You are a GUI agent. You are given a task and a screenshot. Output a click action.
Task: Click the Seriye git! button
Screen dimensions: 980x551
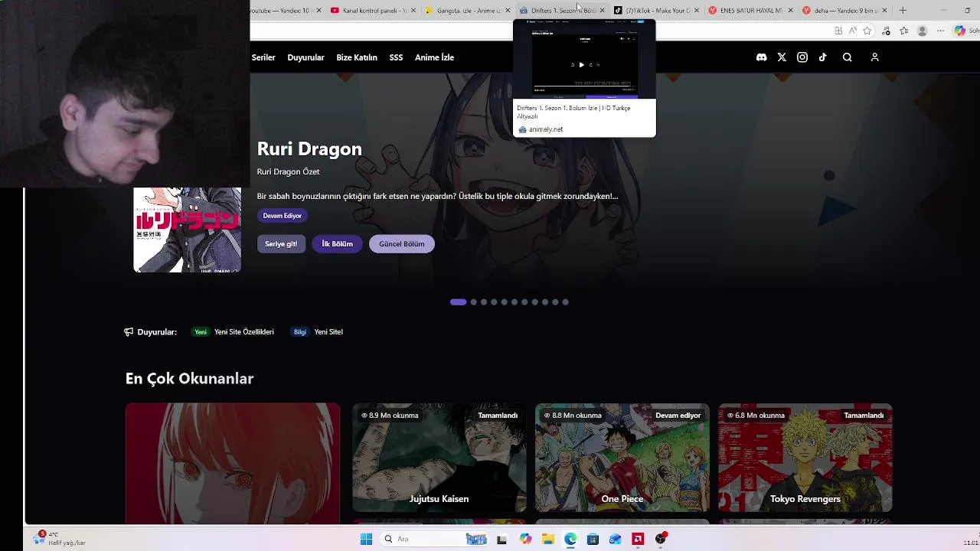[281, 244]
